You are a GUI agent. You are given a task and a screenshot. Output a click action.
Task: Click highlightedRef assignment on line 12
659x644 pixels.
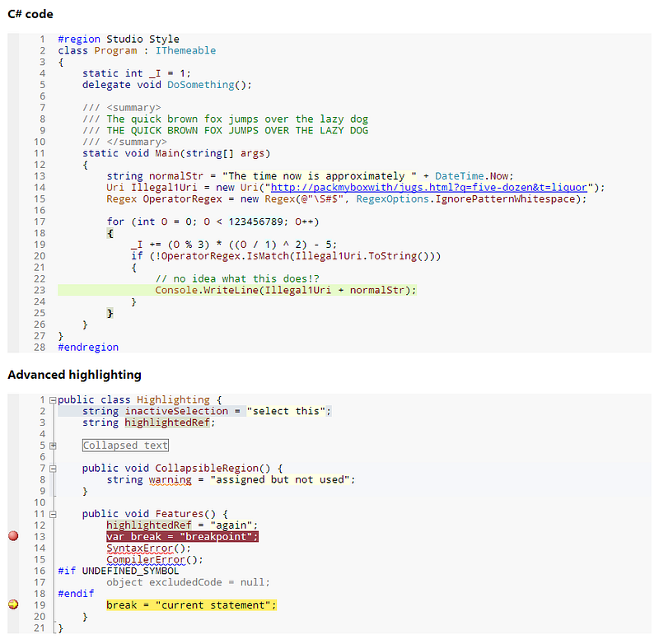tap(149, 525)
